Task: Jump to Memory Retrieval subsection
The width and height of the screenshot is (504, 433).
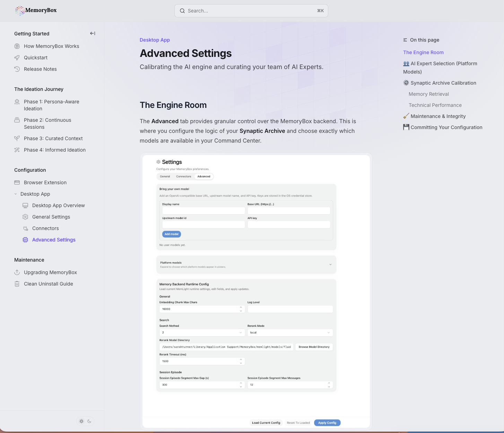Action: coord(429,94)
